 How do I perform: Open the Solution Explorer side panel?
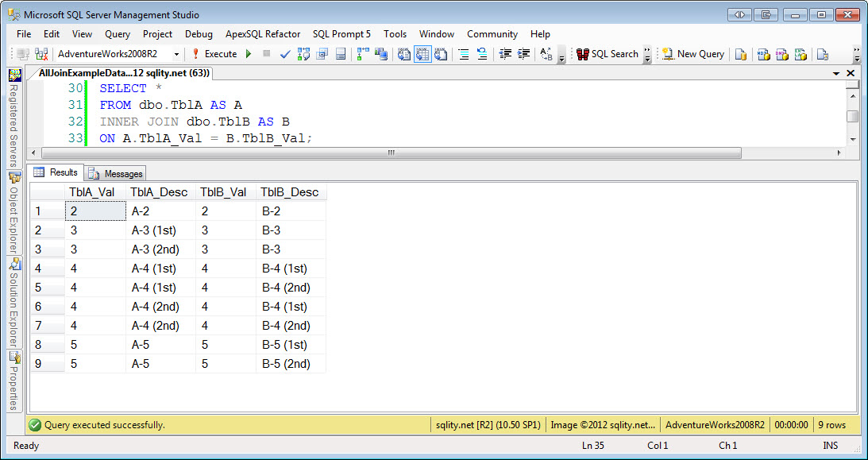click(x=14, y=302)
